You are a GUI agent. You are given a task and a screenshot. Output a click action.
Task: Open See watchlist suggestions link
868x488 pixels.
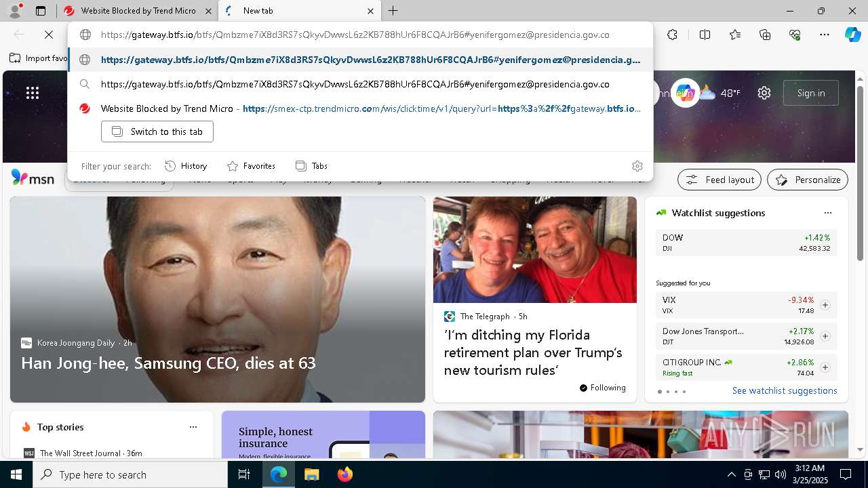click(x=785, y=391)
